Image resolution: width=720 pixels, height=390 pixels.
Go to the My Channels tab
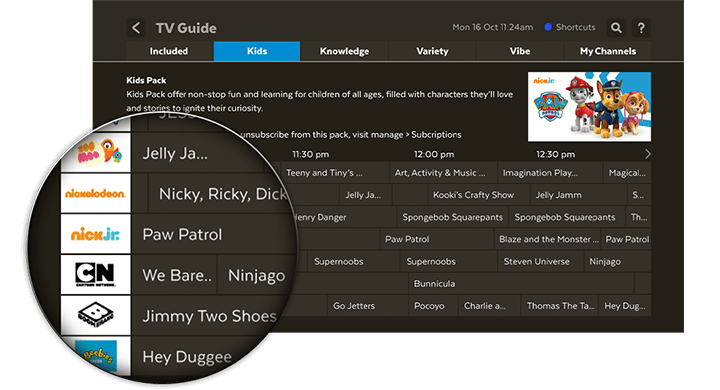608,51
